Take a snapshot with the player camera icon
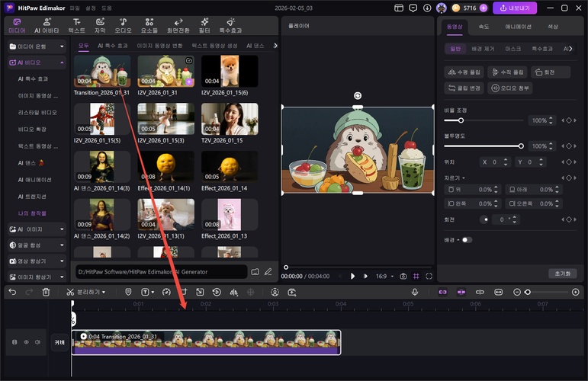This screenshot has height=381, width=588. tap(403, 276)
